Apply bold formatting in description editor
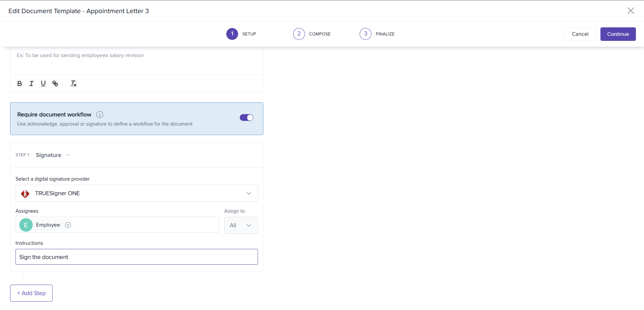 [x=20, y=83]
